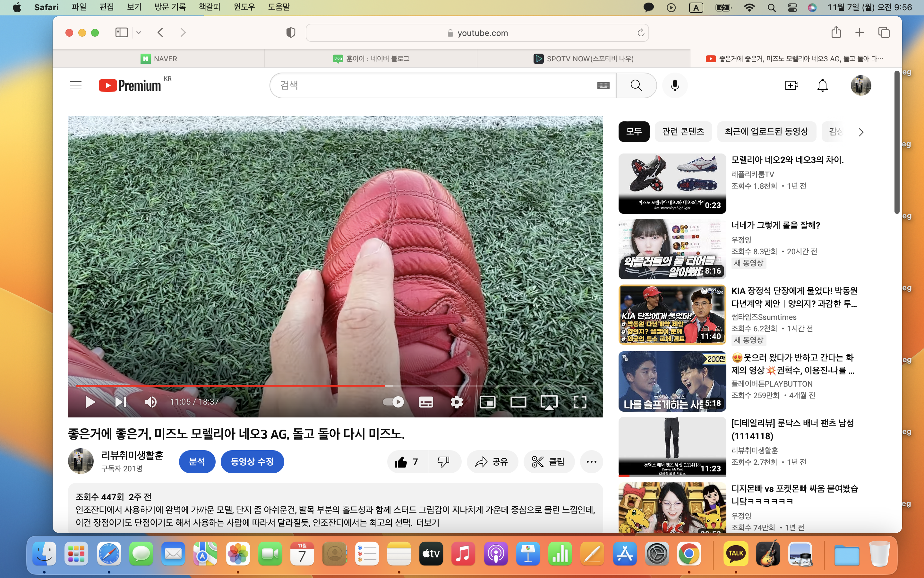Go back in Safari
Viewport: 924px width, 578px height.
pyautogui.click(x=160, y=32)
